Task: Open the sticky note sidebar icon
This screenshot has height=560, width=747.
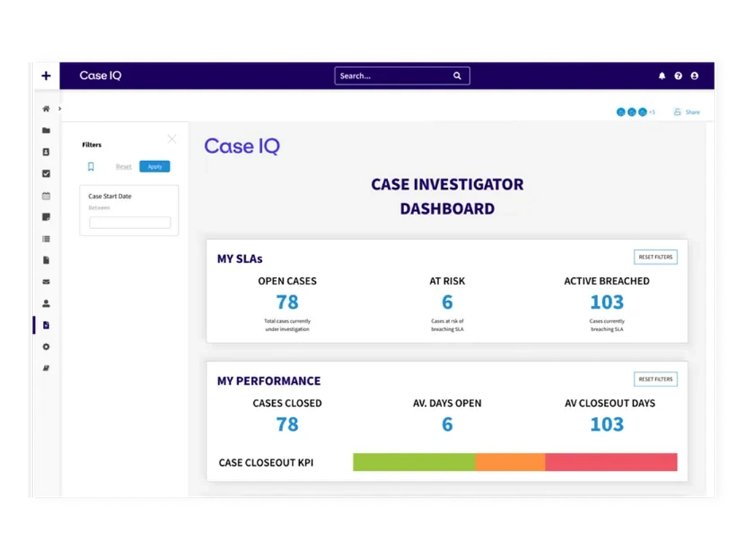Action: point(46,217)
